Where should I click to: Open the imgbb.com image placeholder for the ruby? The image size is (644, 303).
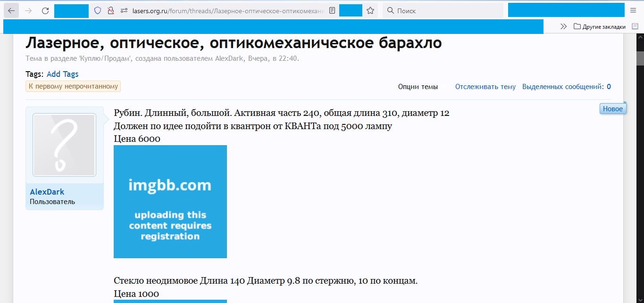point(170,201)
